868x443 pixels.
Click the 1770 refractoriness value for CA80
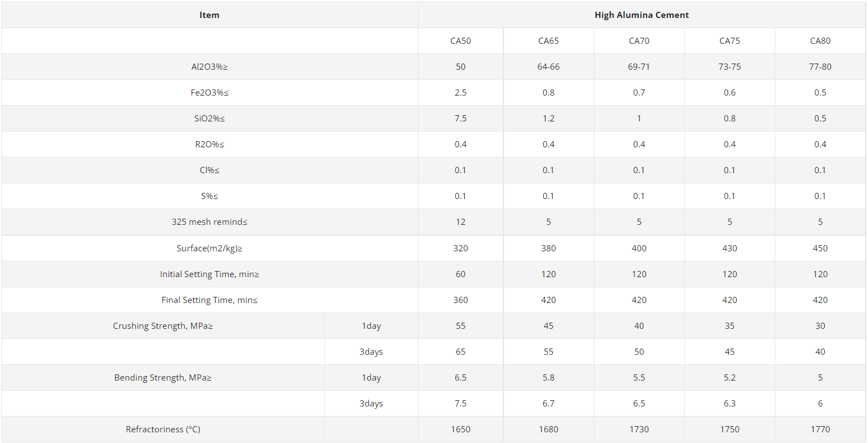coord(820,430)
